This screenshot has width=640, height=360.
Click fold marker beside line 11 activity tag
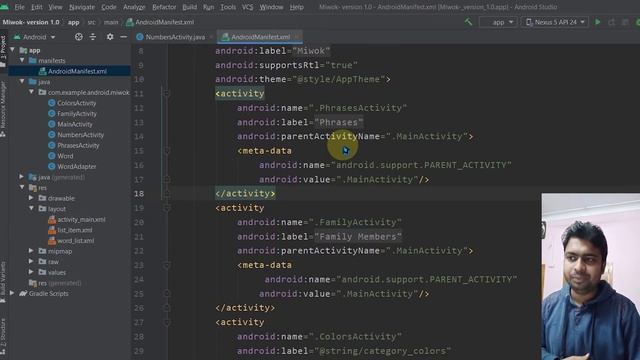(167, 93)
